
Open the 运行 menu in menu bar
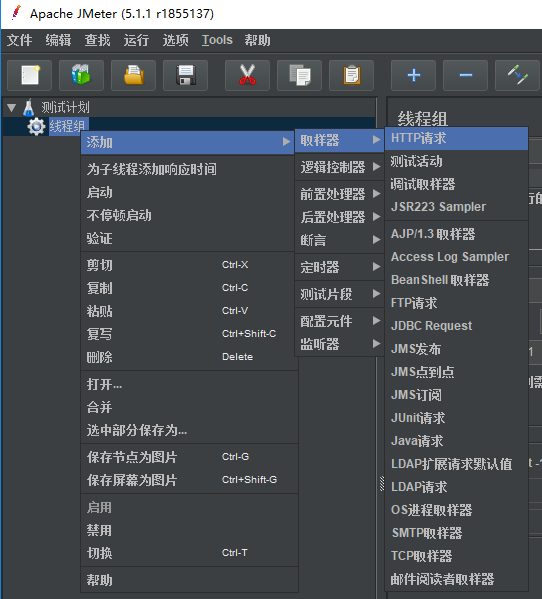136,40
